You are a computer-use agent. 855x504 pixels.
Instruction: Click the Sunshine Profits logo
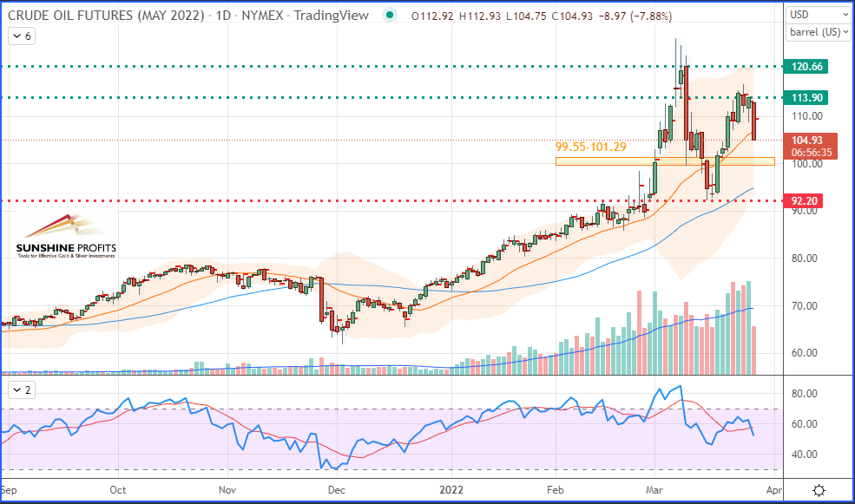pos(66,236)
